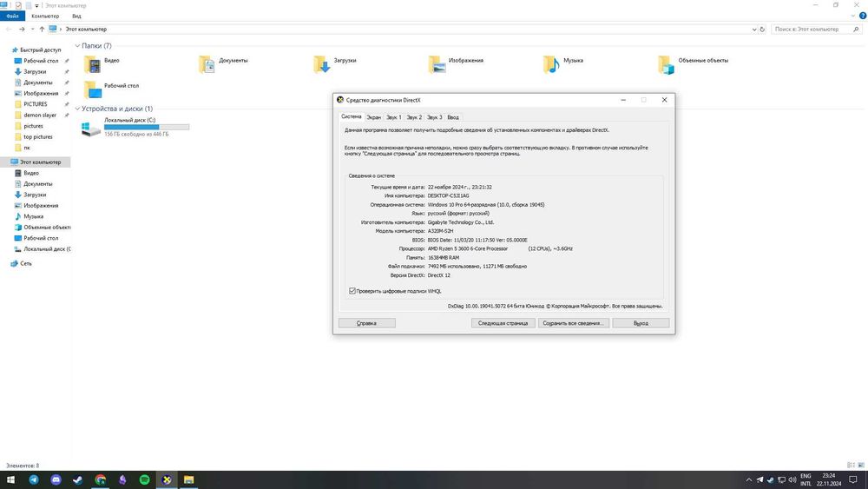
Task: Click the DirectX diagnostic taskbar icon
Action: 167,479
